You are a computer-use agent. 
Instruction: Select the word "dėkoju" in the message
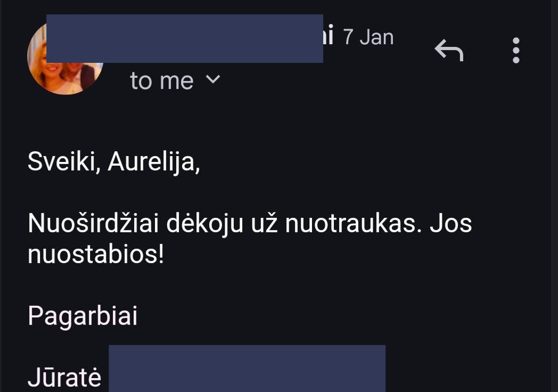pos(204,224)
